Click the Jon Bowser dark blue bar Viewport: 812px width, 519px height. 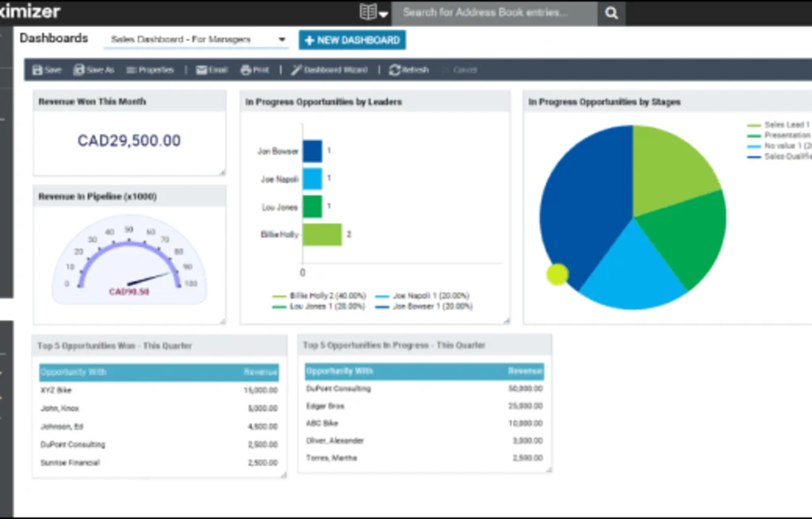(312, 151)
